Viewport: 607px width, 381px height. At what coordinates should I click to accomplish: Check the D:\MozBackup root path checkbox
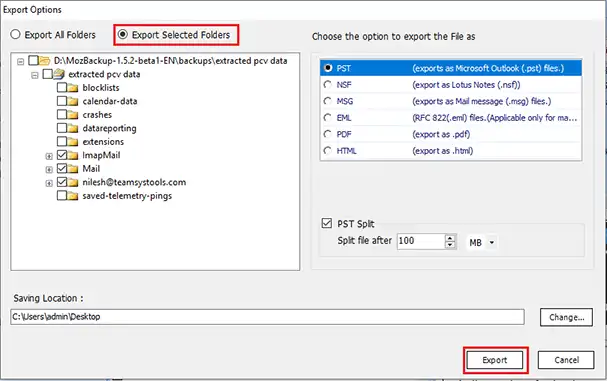(33, 60)
